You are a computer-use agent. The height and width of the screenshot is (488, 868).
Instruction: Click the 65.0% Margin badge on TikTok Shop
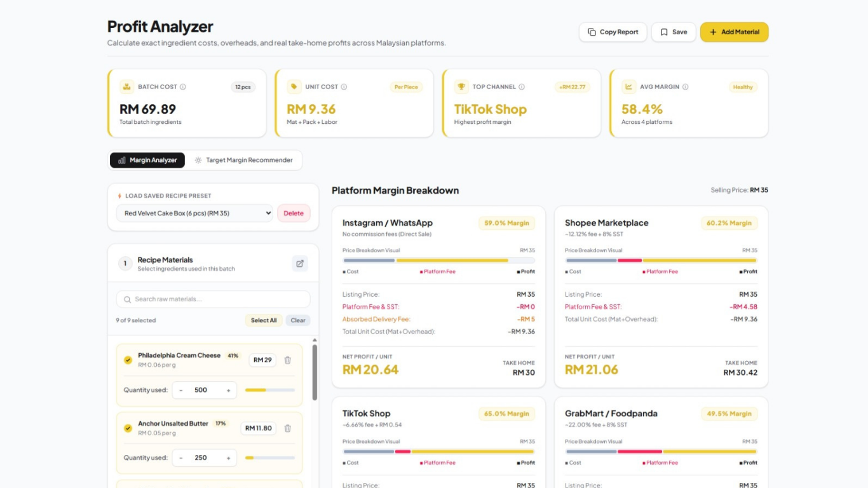[x=506, y=414]
